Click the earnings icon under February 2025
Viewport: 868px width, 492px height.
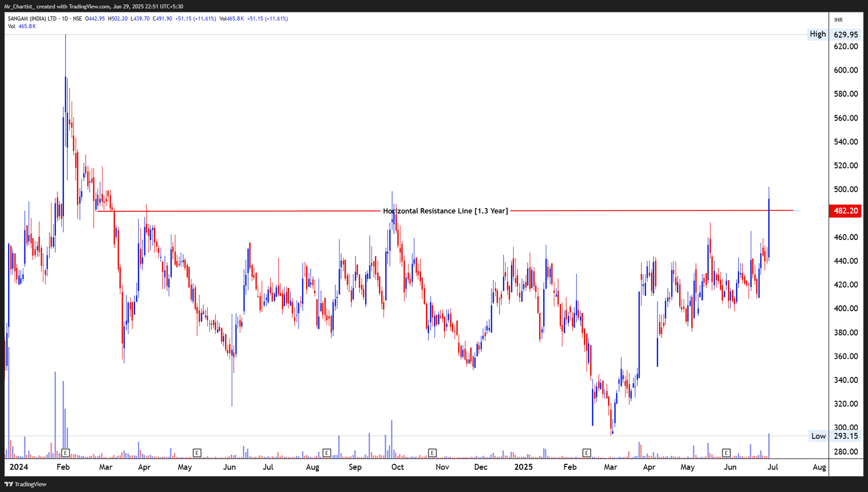pos(586,452)
